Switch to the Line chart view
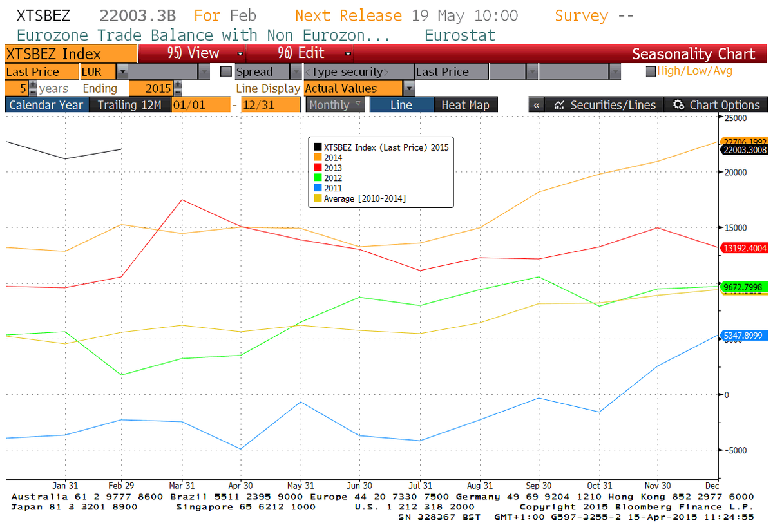The image size is (773, 532). coord(401,105)
